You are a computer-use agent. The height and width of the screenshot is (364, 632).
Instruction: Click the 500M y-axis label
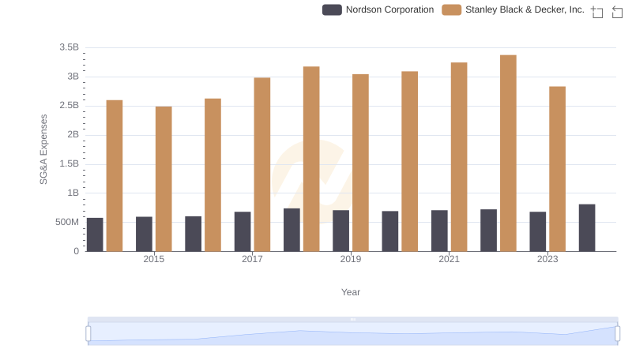click(x=67, y=222)
